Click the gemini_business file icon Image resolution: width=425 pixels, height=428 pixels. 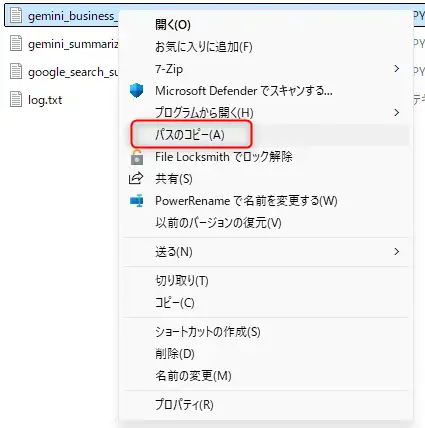(x=16, y=16)
